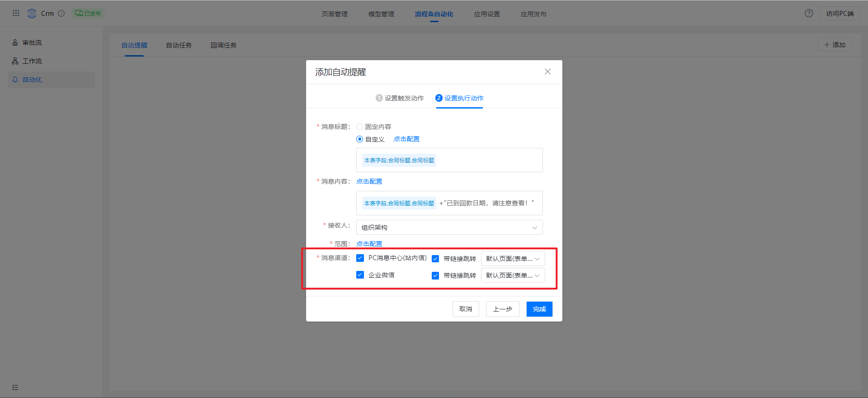Open 默认页面 dropdown in the 企业微信 row
Screen dimensions: 868x398
click(513, 275)
